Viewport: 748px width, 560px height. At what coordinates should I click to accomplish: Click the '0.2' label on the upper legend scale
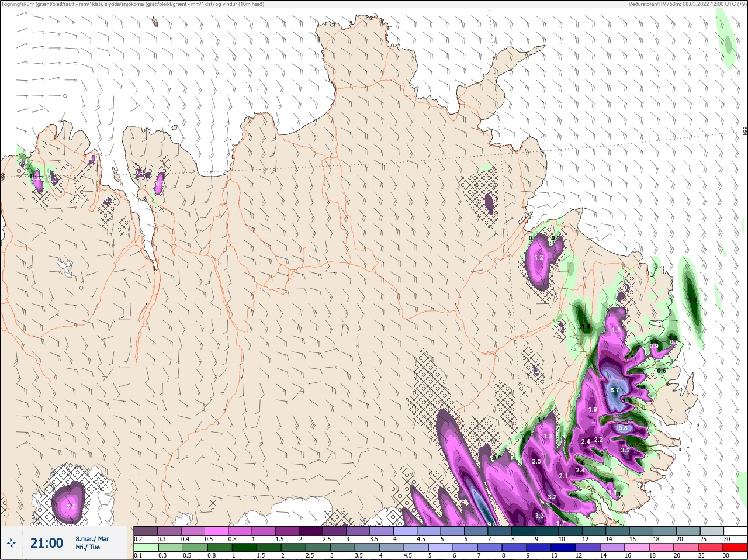138,539
